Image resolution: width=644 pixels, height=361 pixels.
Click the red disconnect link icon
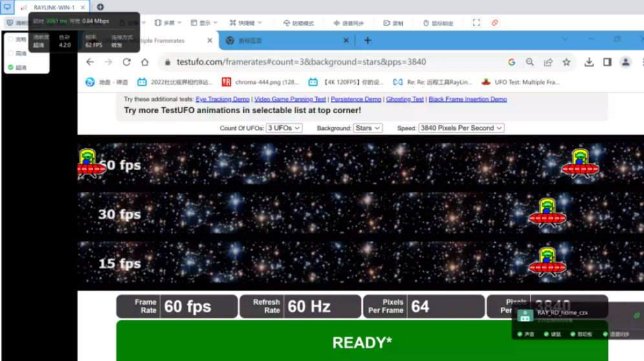(x=495, y=23)
